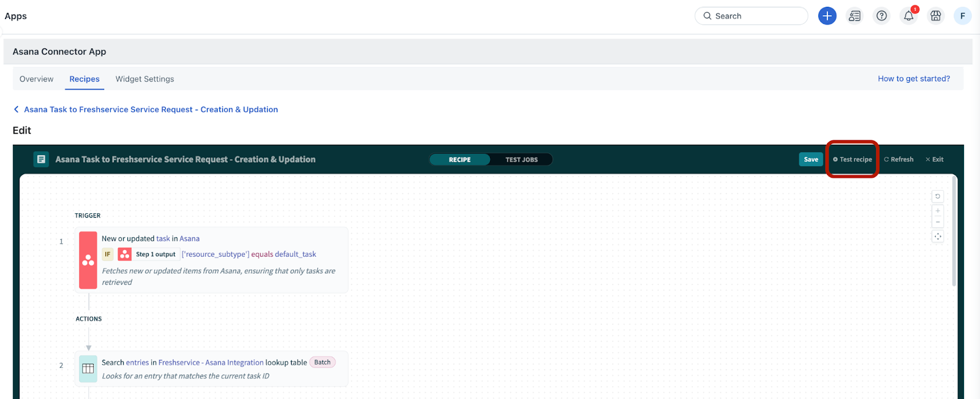The image size is (980, 399).
Task: Click the 'default_task' value text
Action: [x=296, y=254]
